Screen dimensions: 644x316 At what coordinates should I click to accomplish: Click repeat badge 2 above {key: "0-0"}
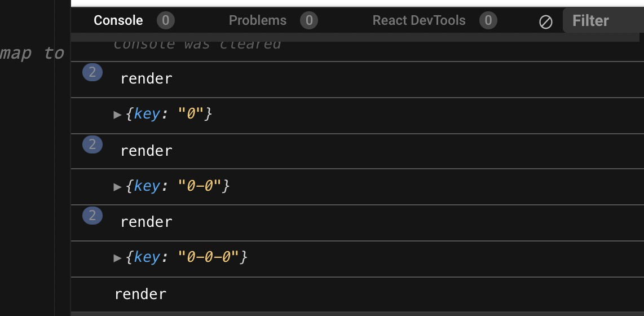[x=92, y=145]
